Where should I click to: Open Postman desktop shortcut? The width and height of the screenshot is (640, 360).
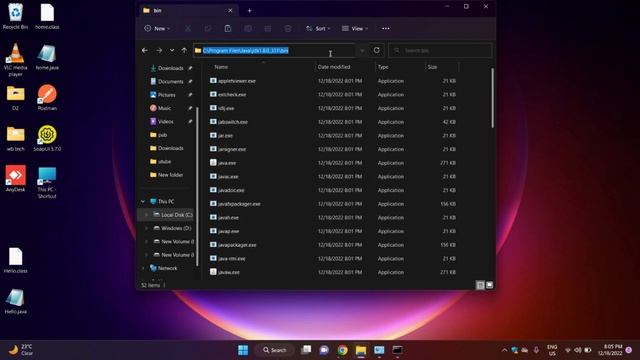(x=47, y=97)
